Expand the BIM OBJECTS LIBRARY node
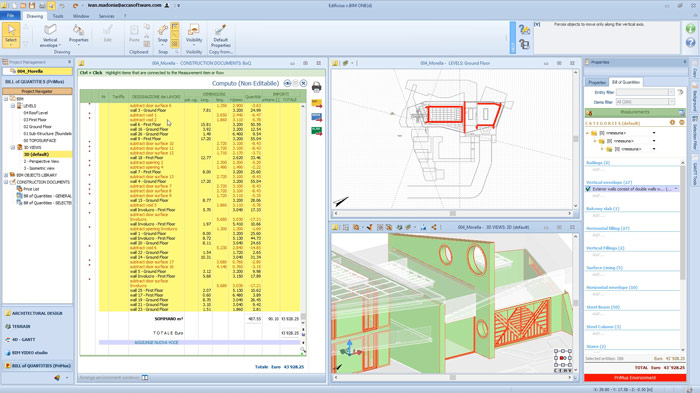The height and width of the screenshot is (393, 700). 6,175
